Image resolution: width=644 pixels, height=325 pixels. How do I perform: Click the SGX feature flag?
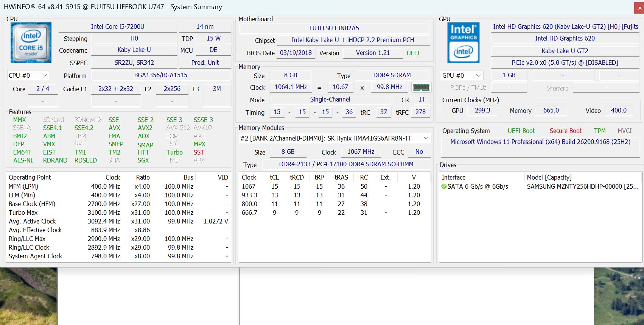pyautogui.click(x=143, y=160)
